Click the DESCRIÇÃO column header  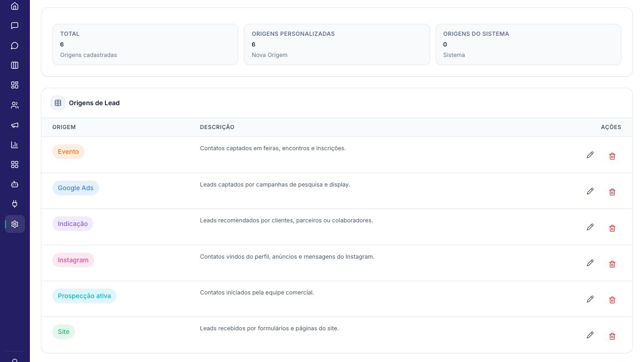tap(217, 127)
